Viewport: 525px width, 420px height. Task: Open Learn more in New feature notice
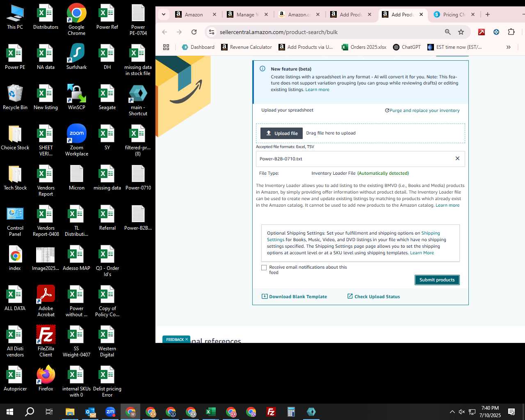[317, 89]
